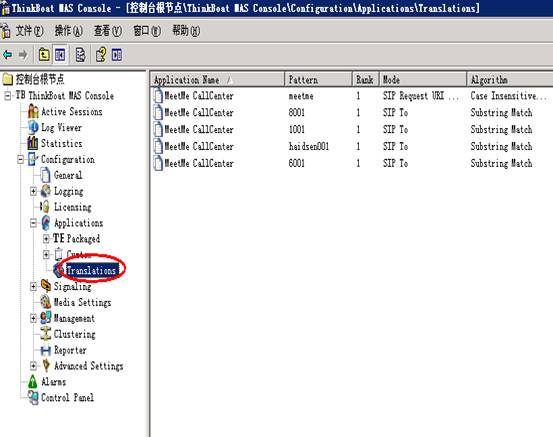Screen dimensions: 553x437
Task: Toggle the Show/Hide console tree icon
Action: click(x=60, y=55)
